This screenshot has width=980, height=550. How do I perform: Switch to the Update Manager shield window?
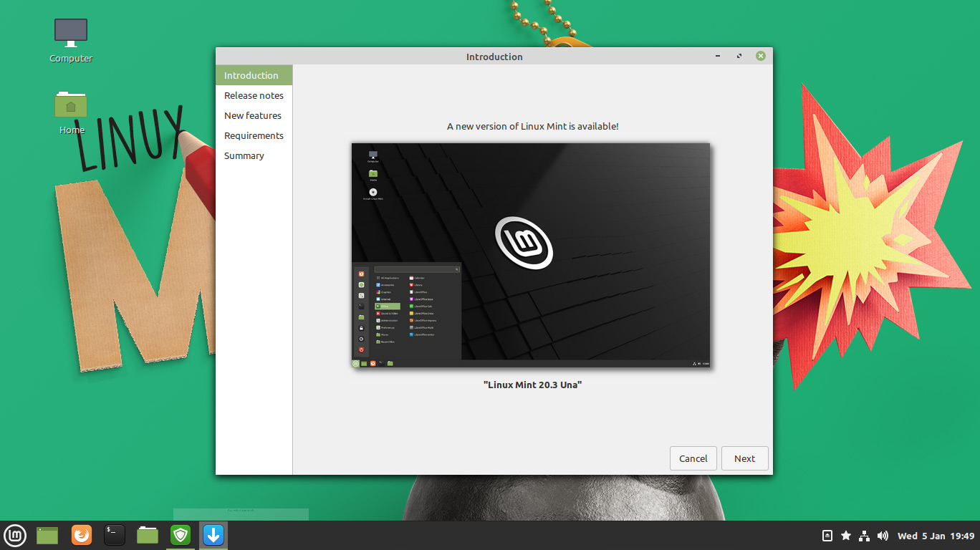coord(181,535)
